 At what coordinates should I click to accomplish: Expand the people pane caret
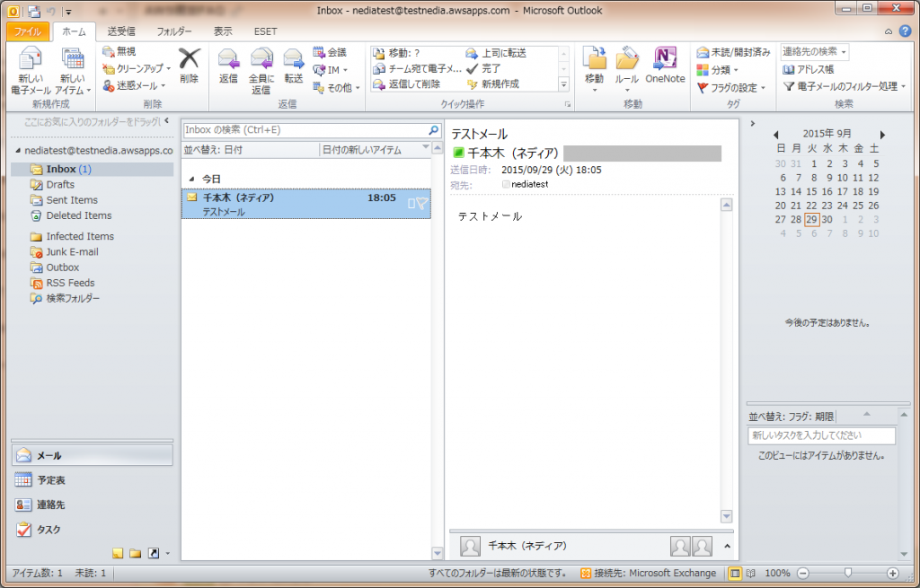(727, 546)
